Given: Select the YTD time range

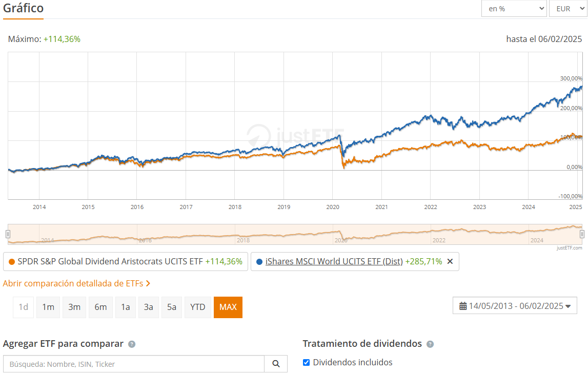Looking at the screenshot, I should pos(198,307).
